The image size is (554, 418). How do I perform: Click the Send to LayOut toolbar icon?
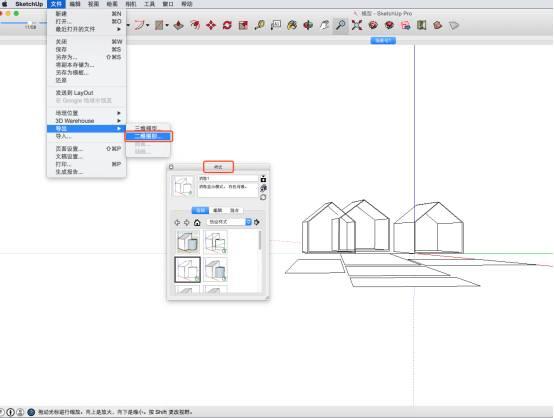tap(406, 25)
